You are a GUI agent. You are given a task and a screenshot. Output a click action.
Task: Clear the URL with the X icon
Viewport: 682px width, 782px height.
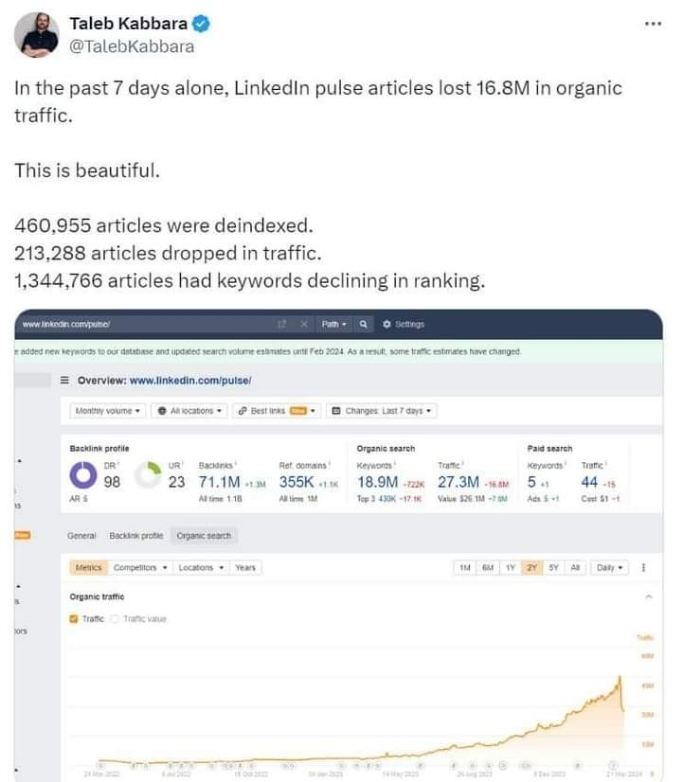[304, 324]
